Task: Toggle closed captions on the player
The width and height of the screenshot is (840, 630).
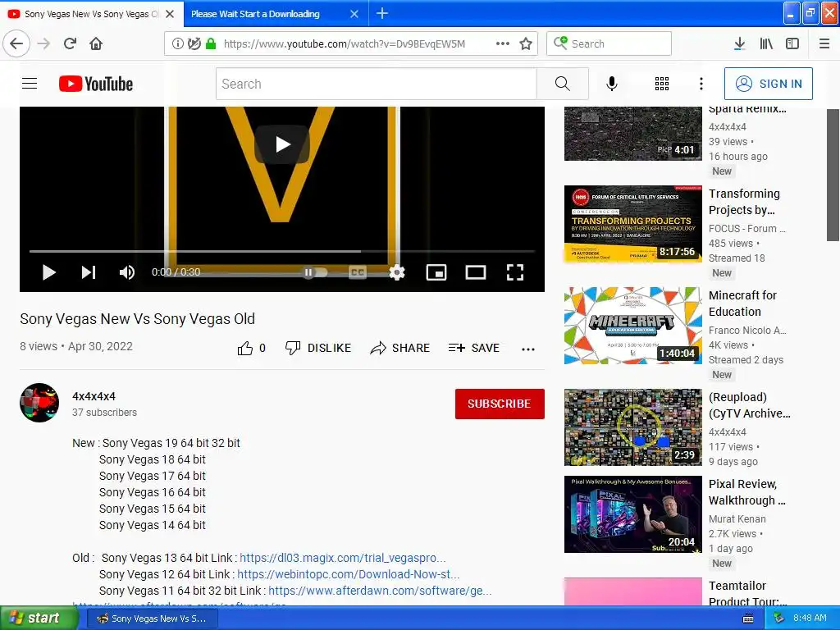Action: pyautogui.click(x=358, y=272)
